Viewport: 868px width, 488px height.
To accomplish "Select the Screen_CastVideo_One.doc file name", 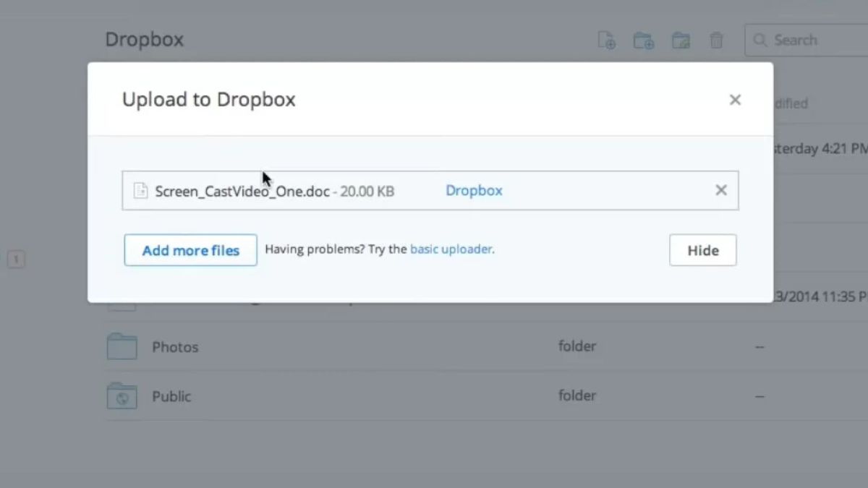I will point(242,192).
